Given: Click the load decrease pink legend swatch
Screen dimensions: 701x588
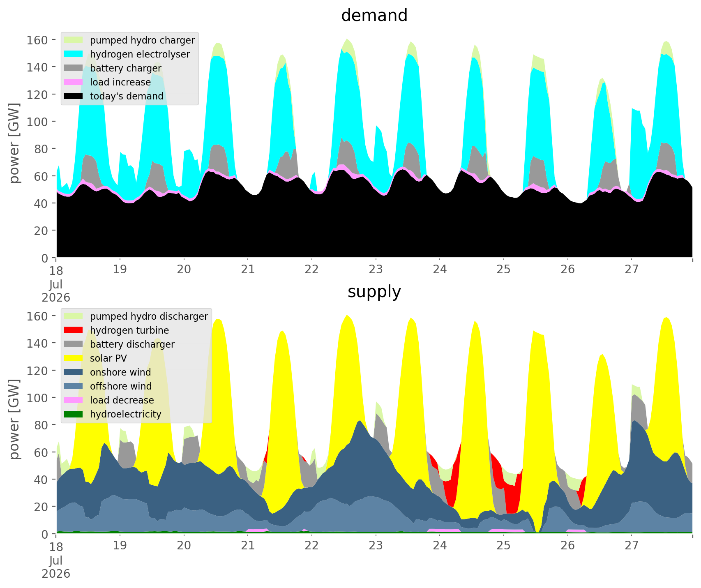Looking at the screenshot, I should (x=74, y=400).
